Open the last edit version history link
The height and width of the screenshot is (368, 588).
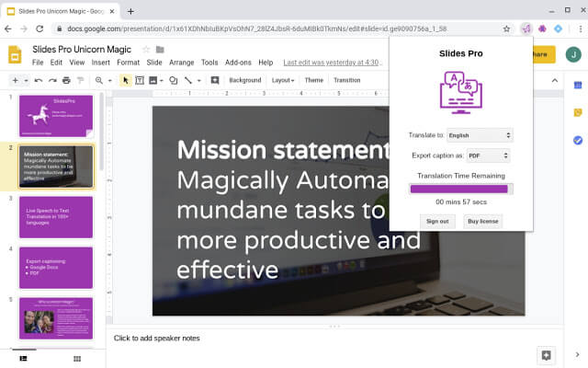[332, 63]
